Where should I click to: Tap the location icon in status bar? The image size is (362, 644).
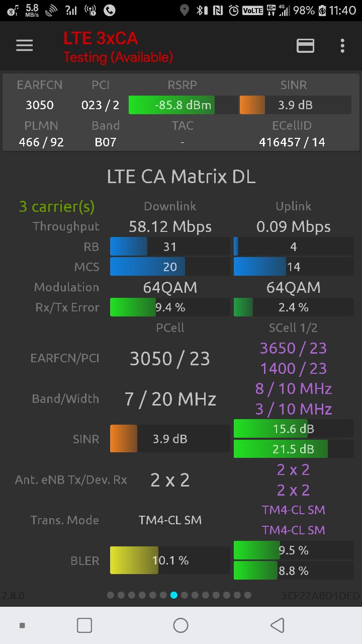coord(185,10)
